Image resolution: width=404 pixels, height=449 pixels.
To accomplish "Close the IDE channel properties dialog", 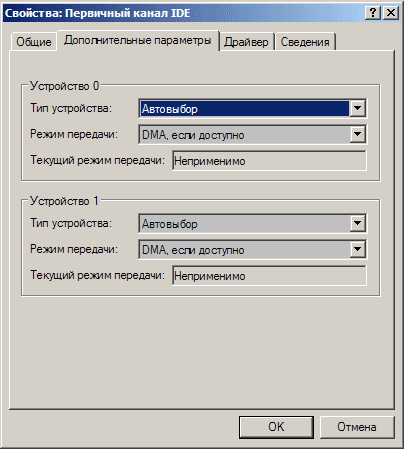I will 391,13.
